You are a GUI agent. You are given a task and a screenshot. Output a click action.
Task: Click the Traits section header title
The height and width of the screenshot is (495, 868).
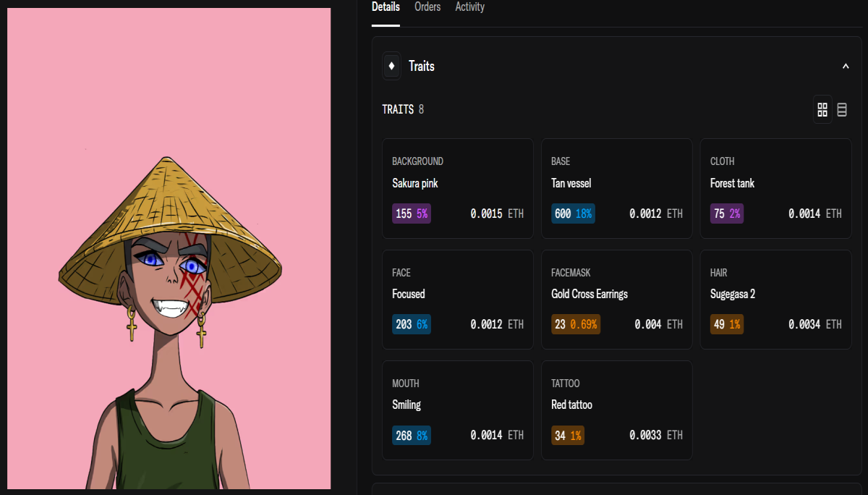pyautogui.click(x=421, y=66)
